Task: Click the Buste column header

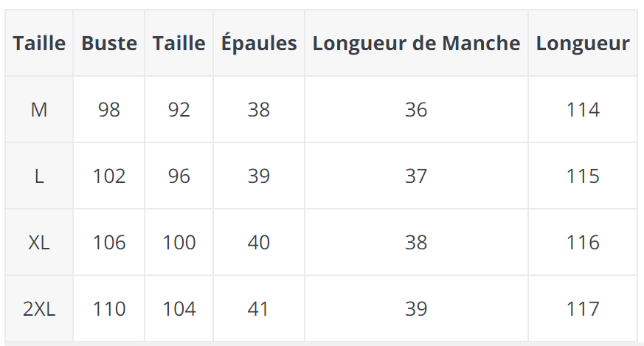Action: 109,44
